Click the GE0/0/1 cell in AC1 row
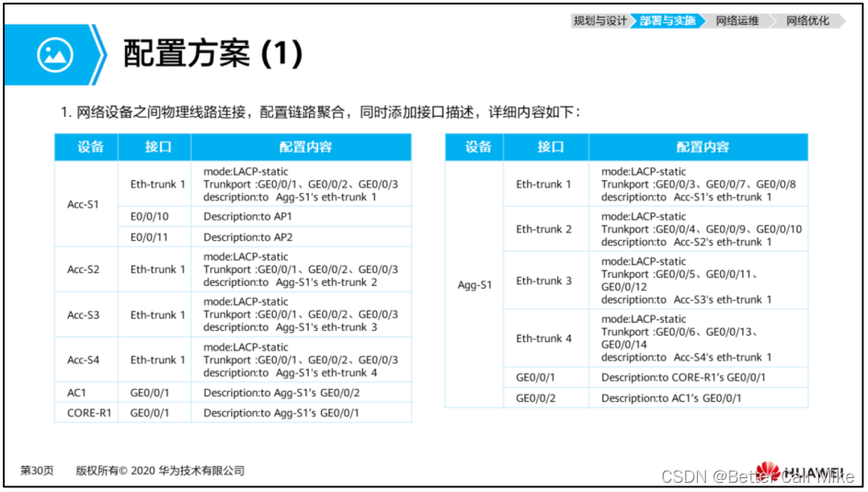The height and width of the screenshot is (492, 868). pos(155,393)
